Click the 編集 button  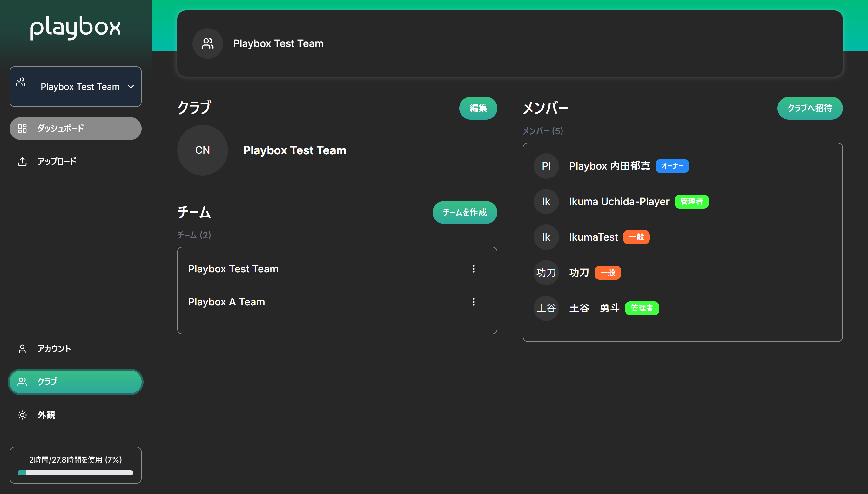478,108
